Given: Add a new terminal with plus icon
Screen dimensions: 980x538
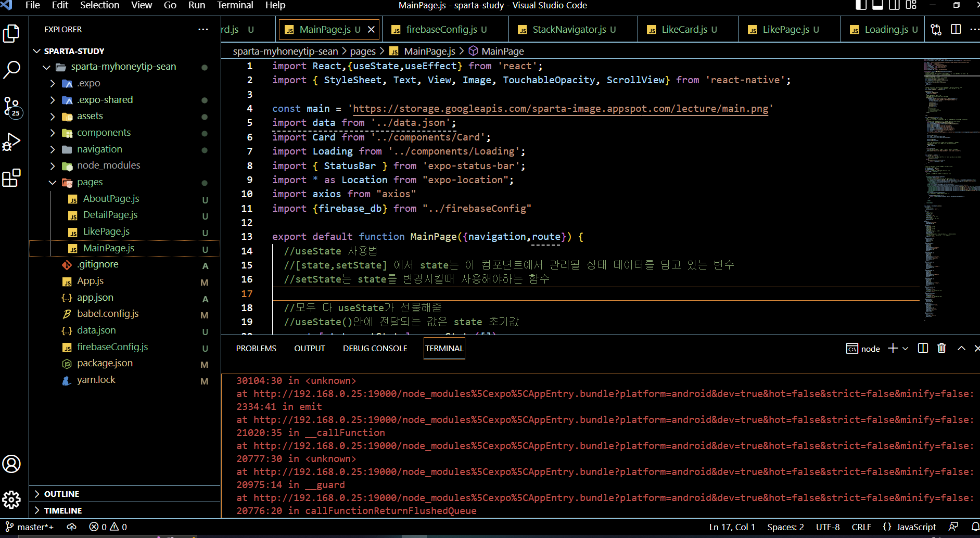Looking at the screenshot, I should pyautogui.click(x=893, y=348).
